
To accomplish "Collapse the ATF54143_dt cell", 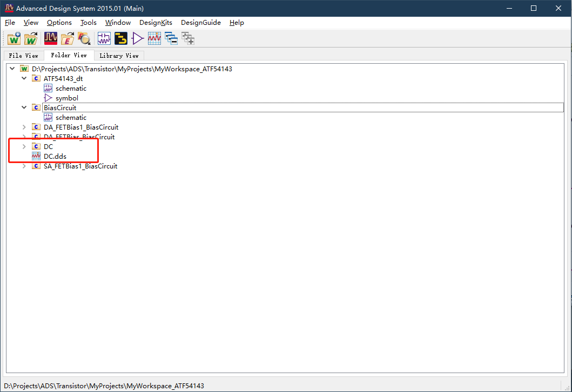I will [x=24, y=78].
